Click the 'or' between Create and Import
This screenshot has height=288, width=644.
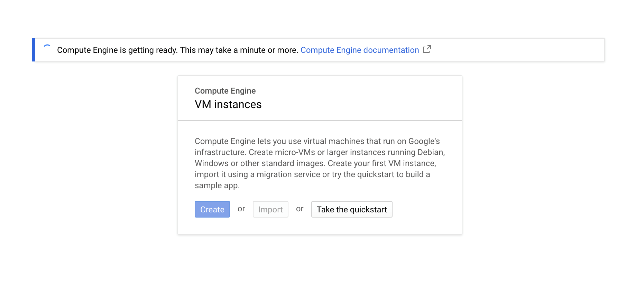pos(241,209)
